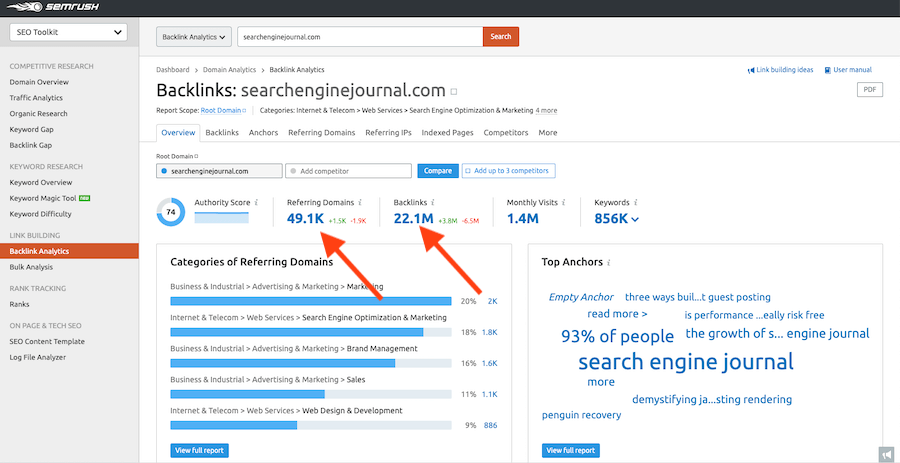
Task: Click the 1.1K count for Sales category
Action: [x=490, y=394]
